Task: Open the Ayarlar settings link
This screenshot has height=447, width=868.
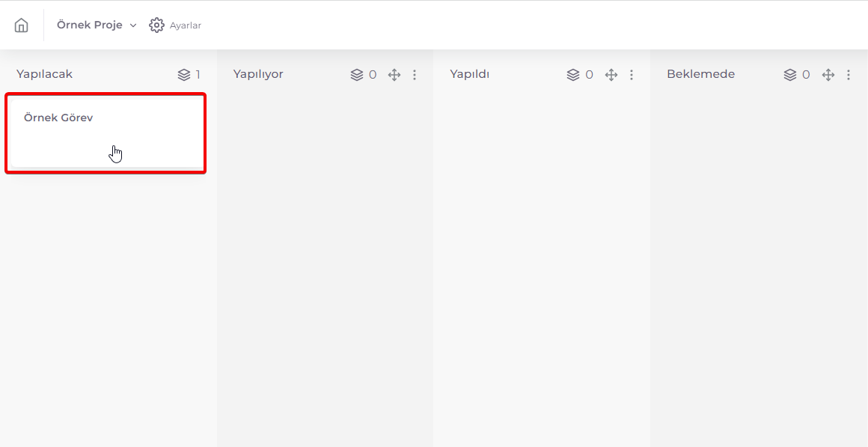Action: (186, 25)
